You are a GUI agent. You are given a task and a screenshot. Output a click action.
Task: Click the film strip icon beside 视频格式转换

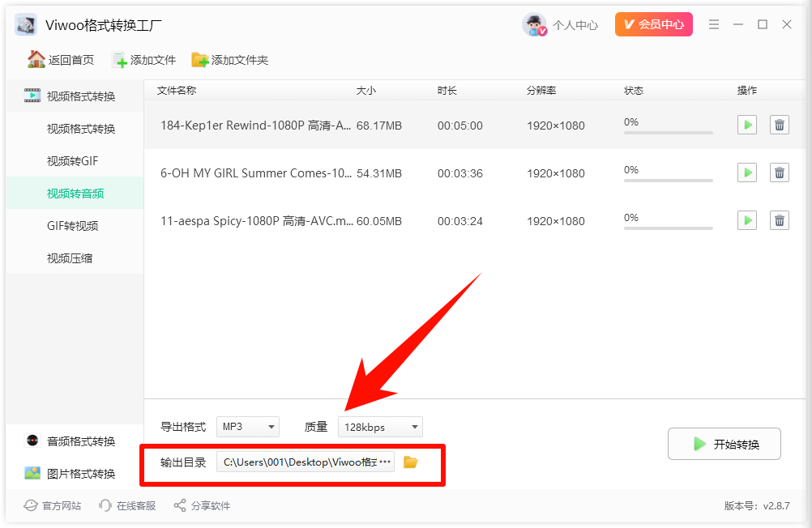(32, 96)
